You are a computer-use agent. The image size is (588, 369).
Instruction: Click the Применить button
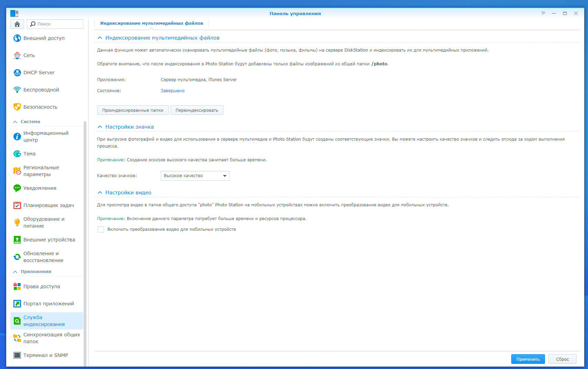click(528, 359)
